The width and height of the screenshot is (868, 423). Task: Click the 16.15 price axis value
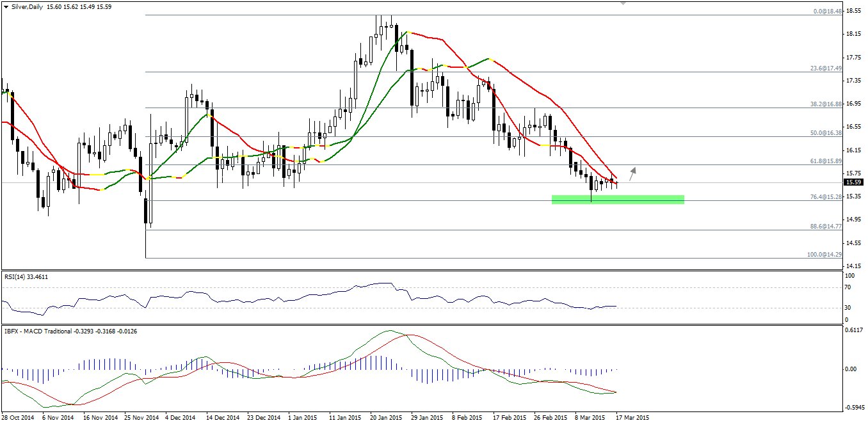click(x=853, y=150)
